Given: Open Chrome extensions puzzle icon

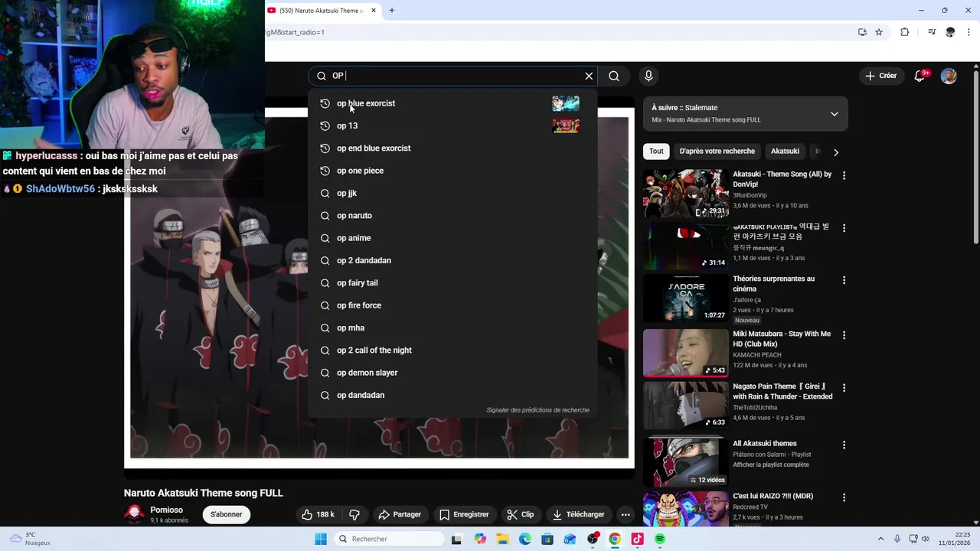Looking at the screenshot, I should [x=905, y=32].
